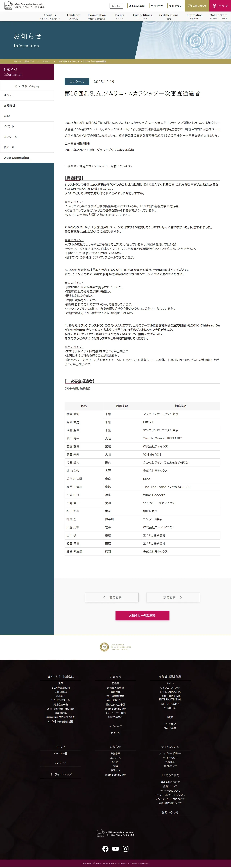
Task: Open サイトマップ header link
Action: tap(157, 6)
